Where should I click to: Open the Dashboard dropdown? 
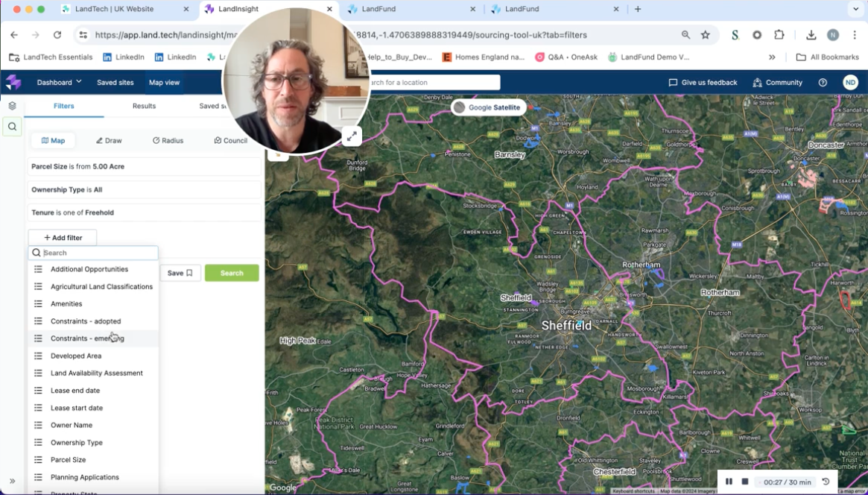tap(59, 83)
